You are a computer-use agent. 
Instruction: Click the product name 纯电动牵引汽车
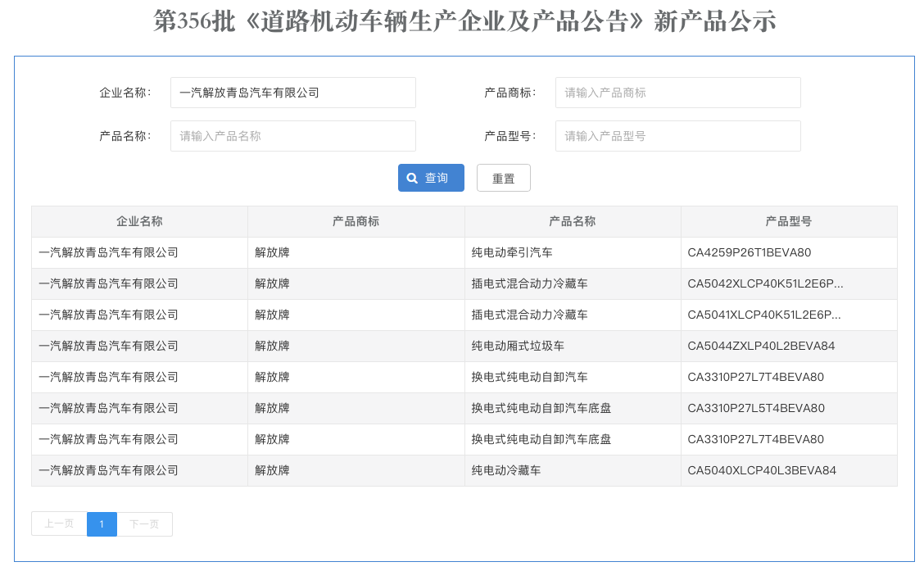click(x=511, y=253)
